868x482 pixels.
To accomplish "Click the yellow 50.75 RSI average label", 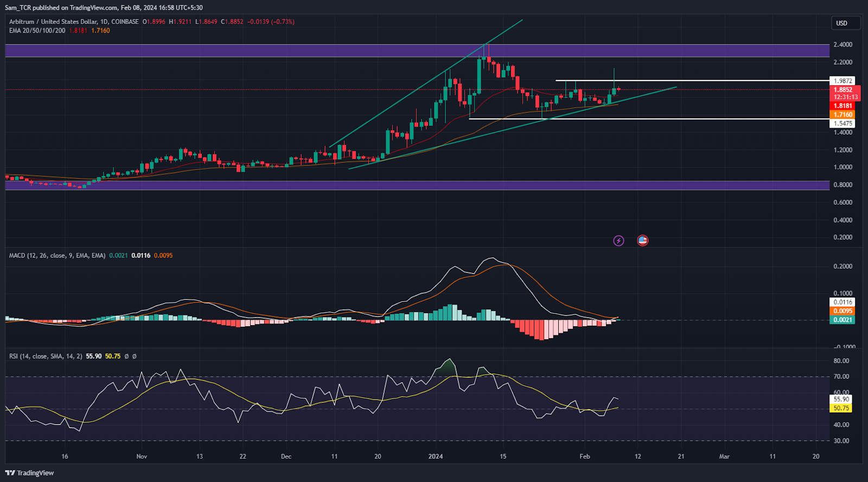I will click(841, 408).
